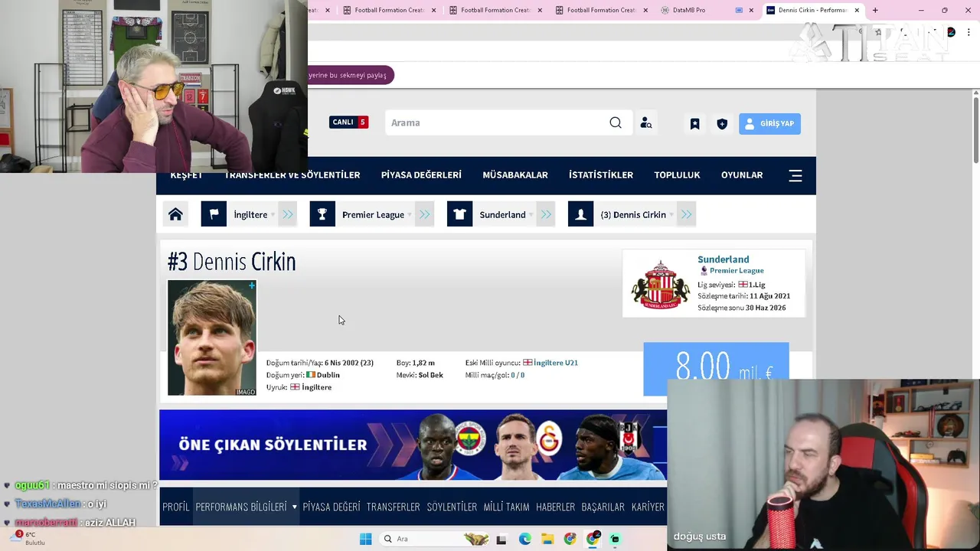
Task: Click the double arrow after İngiltere
Action: [x=288, y=214]
